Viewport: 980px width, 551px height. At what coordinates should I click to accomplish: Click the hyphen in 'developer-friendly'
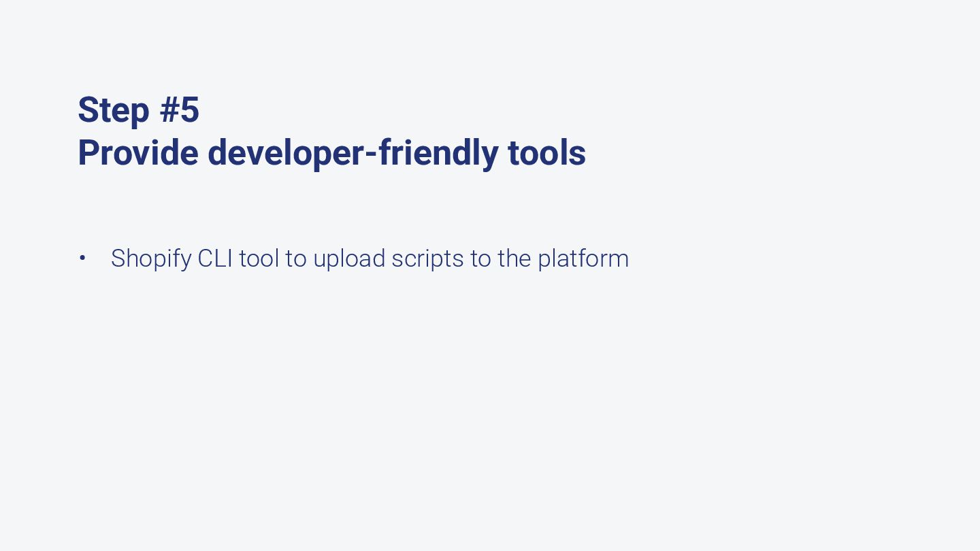(x=371, y=154)
